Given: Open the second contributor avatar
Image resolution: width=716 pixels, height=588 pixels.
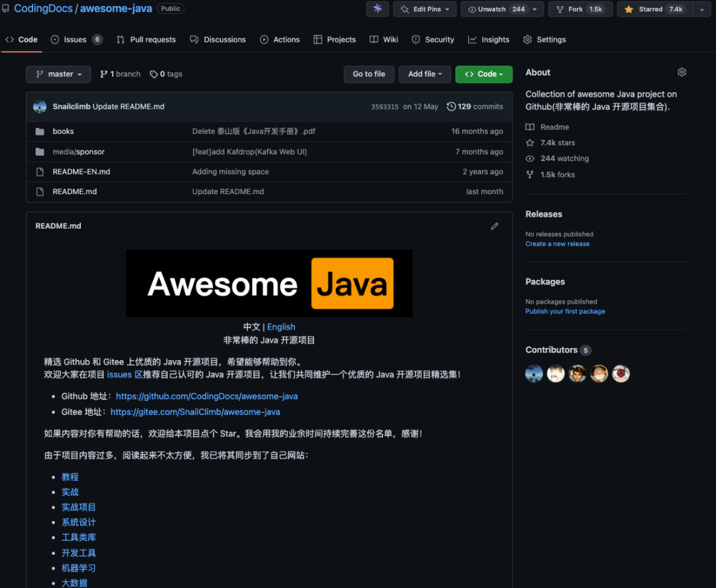Looking at the screenshot, I should pos(556,373).
